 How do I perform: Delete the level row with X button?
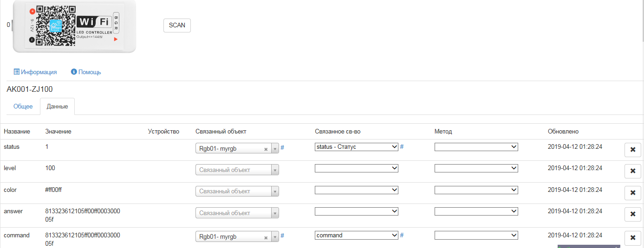pyautogui.click(x=632, y=171)
